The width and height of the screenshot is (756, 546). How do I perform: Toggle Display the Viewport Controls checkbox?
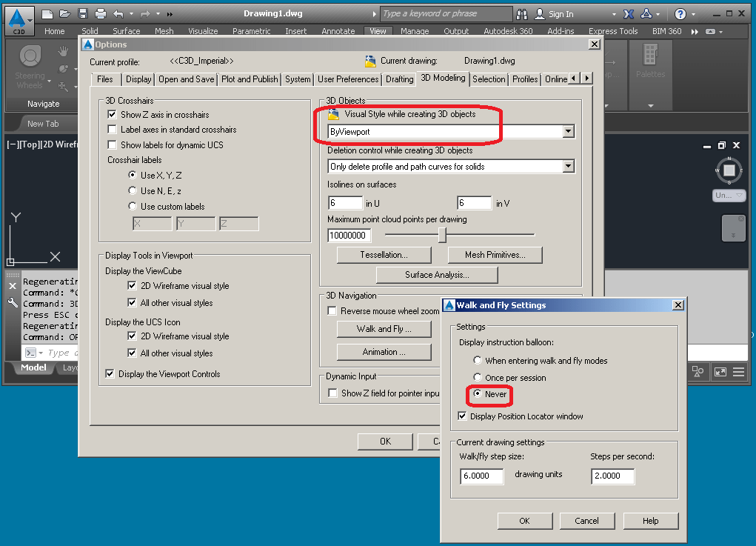coord(110,374)
